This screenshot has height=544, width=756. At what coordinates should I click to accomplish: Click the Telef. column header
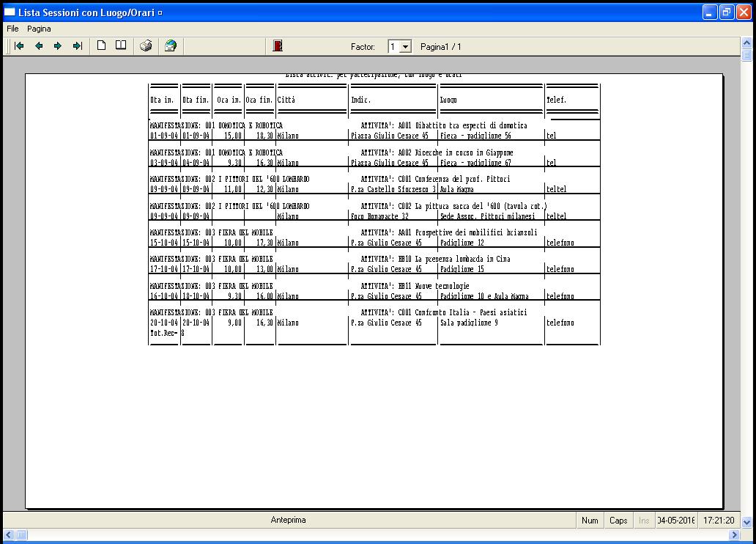(x=557, y=100)
